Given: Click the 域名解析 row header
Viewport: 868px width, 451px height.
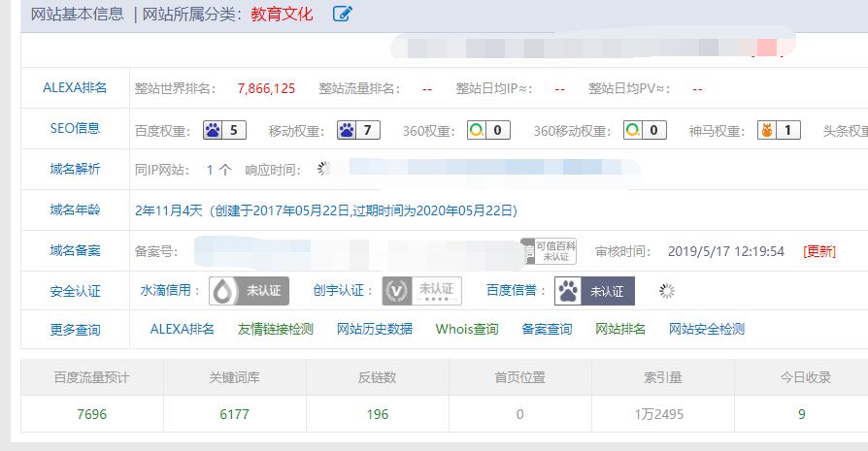Looking at the screenshot, I should click(75, 169).
